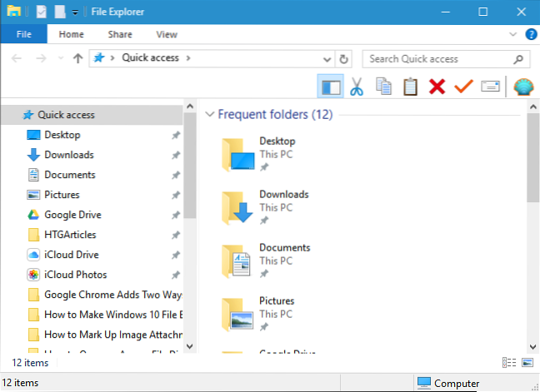Click the orange checkmark Properties icon
Viewport: 540px width, 392px height.
point(463,87)
